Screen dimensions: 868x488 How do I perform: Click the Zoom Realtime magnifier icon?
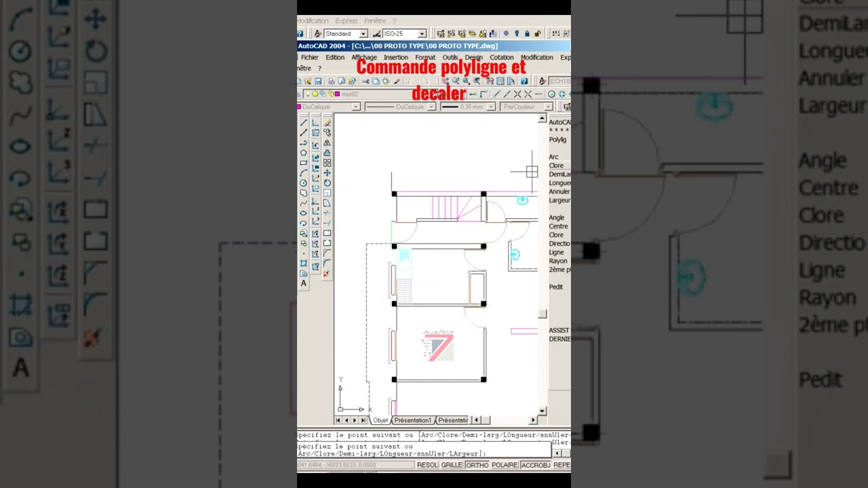[x=456, y=81]
